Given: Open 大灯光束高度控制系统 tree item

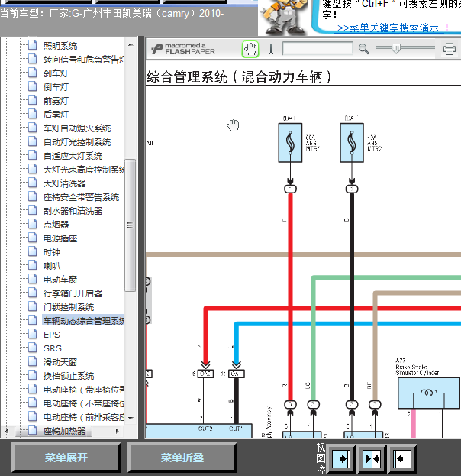Looking at the screenshot, I should pos(83,170).
